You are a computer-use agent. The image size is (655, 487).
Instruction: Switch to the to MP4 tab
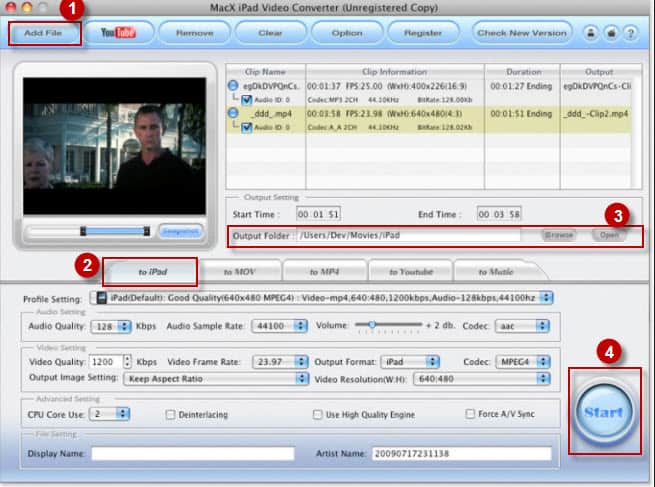pyautogui.click(x=324, y=272)
